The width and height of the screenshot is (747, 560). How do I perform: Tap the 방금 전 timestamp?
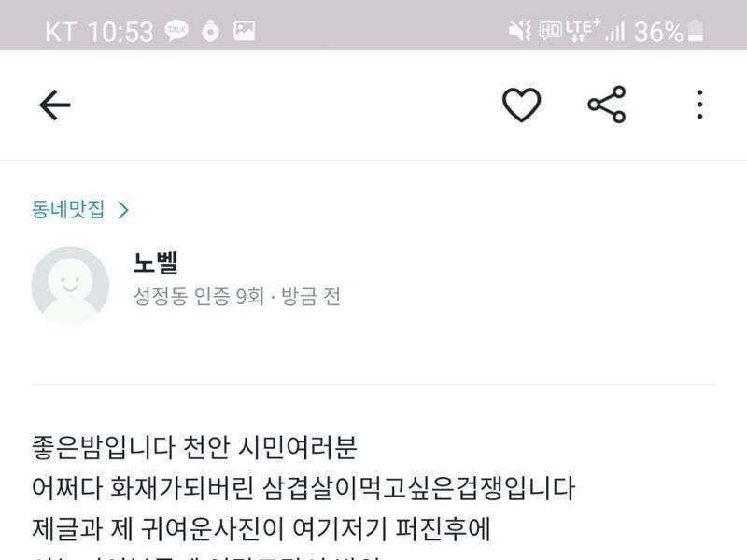[x=311, y=296]
